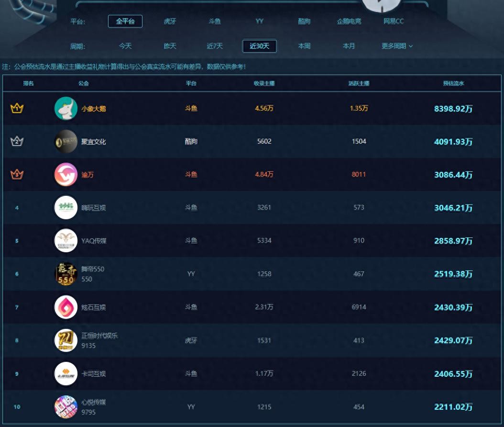The width and height of the screenshot is (504, 427).
Task: Select the 正恒时代娱乐 guild icon
Action: pos(66,340)
